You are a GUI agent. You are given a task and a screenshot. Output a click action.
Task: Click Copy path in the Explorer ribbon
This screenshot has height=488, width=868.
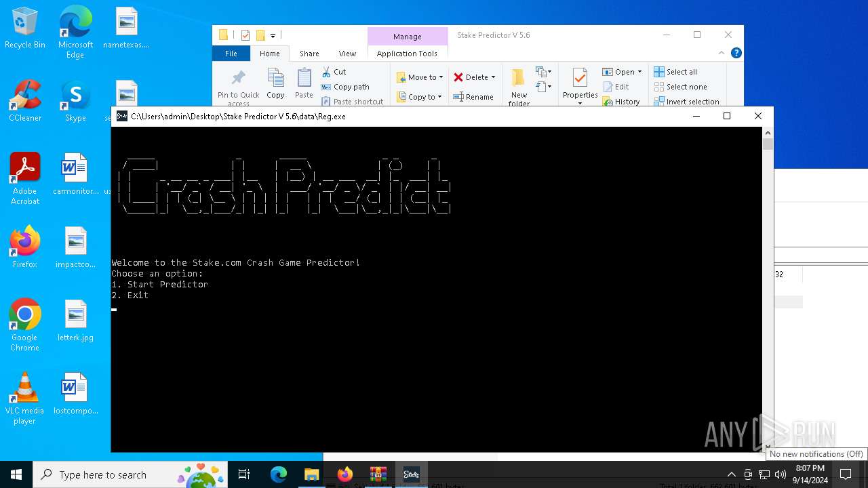click(345, 87)
